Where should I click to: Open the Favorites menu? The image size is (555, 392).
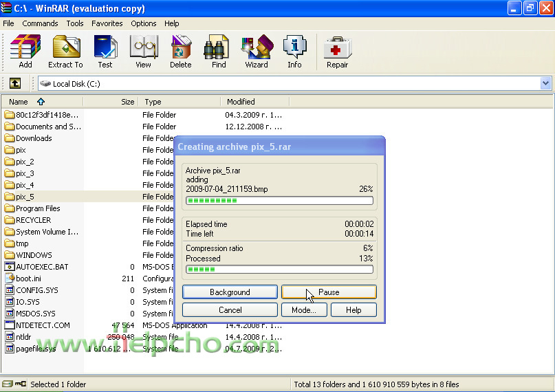tap(107, 23)
